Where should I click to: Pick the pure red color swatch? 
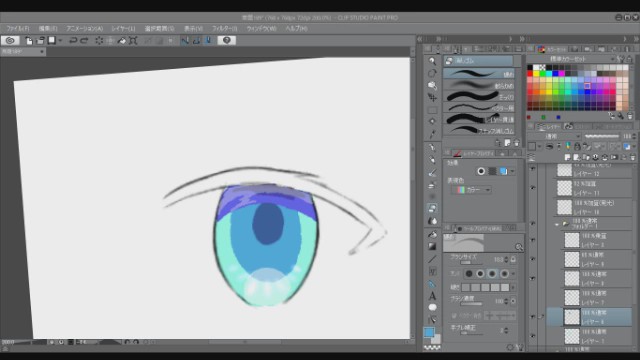click(530, 74)
